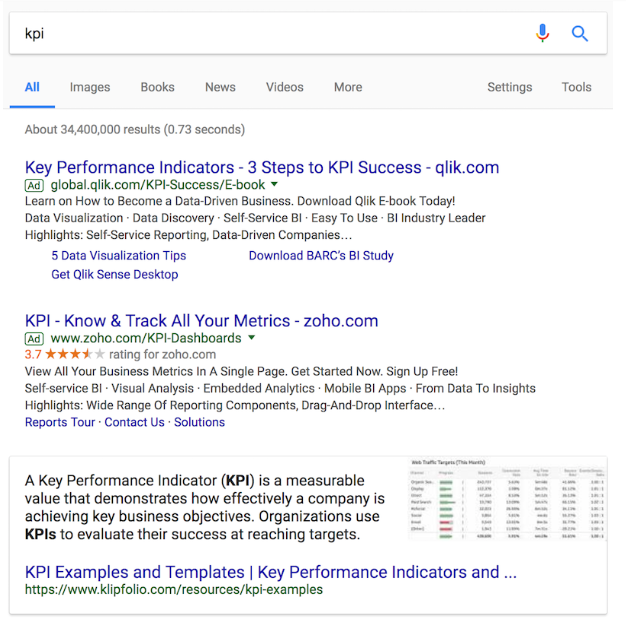Click the search box containing kpi
Screen dimensions: 626x623
[308, 33]
